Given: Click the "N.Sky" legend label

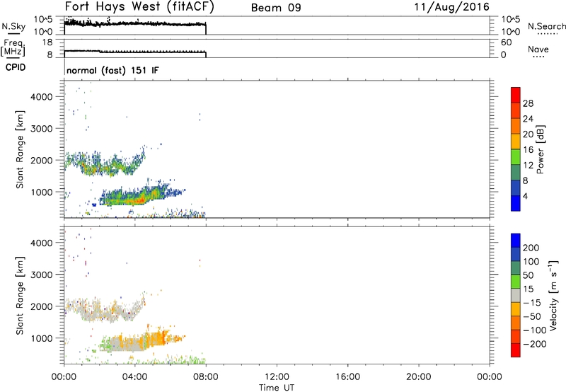Looking at the screenshot, I should click(x=13, y=26).
